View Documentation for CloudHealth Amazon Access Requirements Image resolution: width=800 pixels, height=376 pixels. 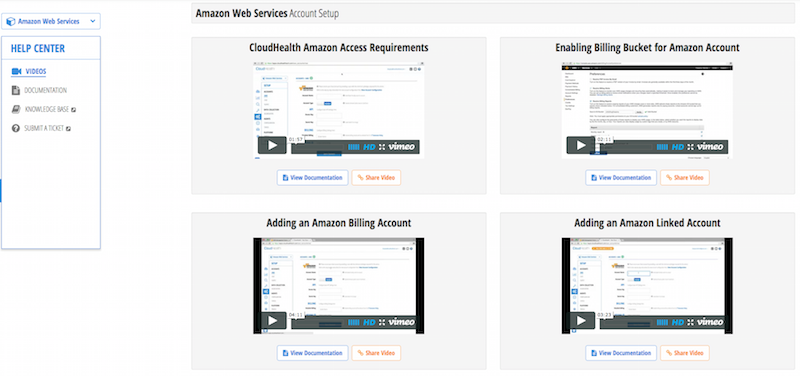tap(313, 178)
